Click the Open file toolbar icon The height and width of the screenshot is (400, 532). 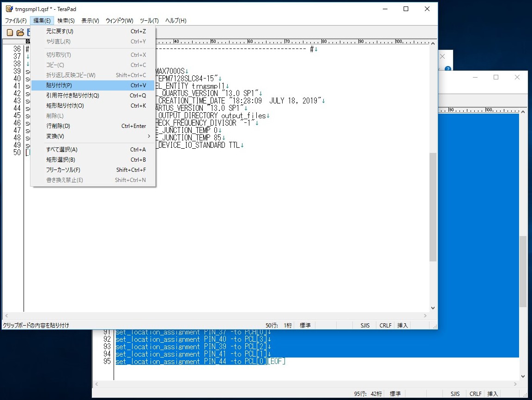[x=20, y=33]
